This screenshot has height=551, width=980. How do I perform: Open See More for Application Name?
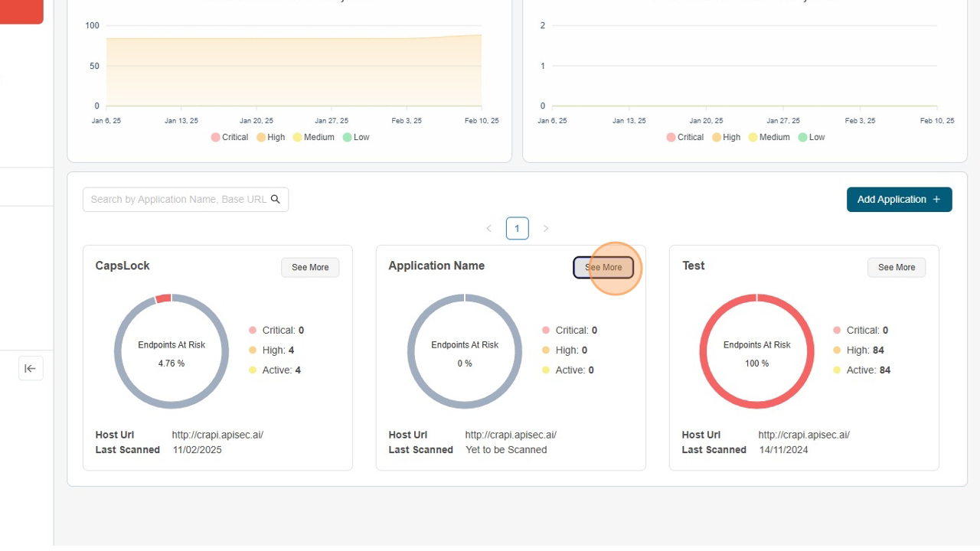click(603, 267)
